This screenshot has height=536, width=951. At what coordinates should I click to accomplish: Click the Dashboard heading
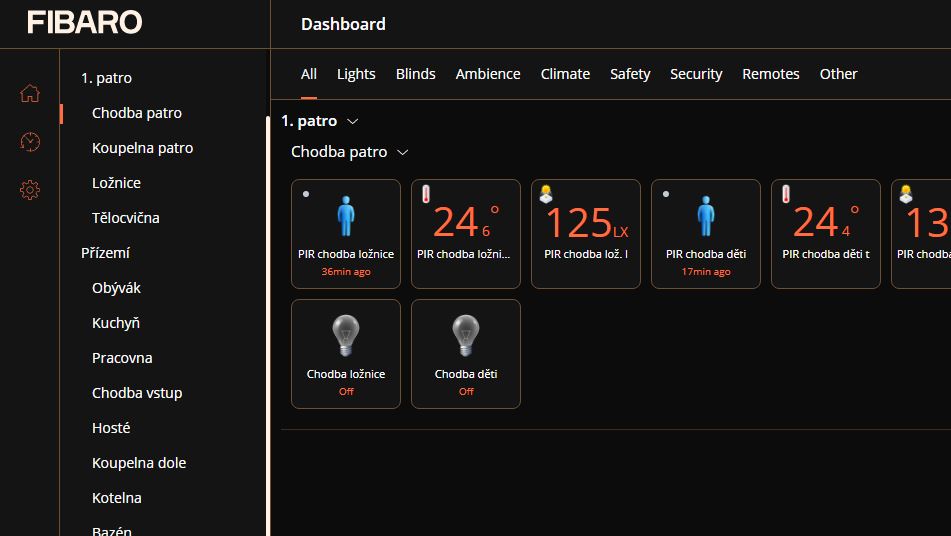click(x=343, y=24)
